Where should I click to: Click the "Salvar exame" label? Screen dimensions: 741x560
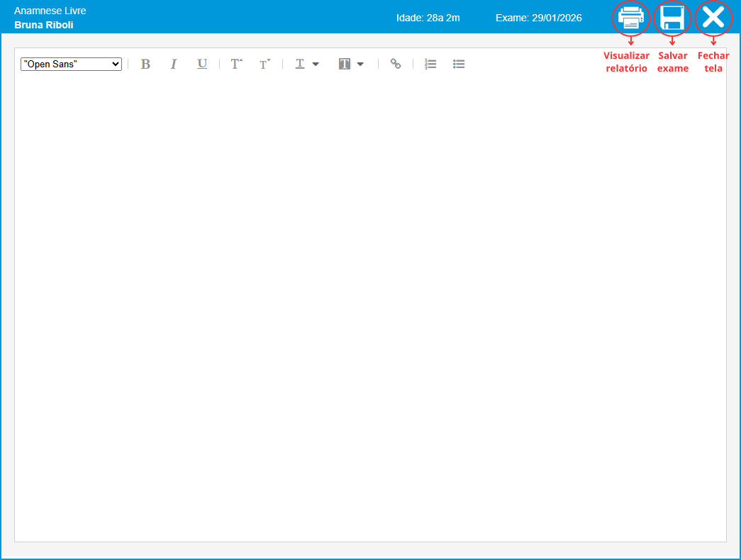coord(672,62)
